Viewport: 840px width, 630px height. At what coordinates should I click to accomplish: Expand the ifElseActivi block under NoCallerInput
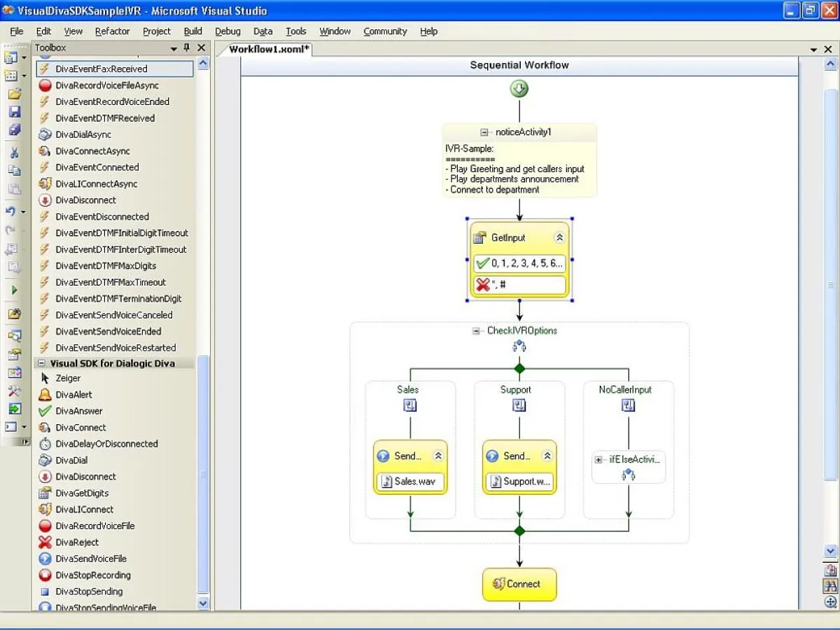[598, 460]
